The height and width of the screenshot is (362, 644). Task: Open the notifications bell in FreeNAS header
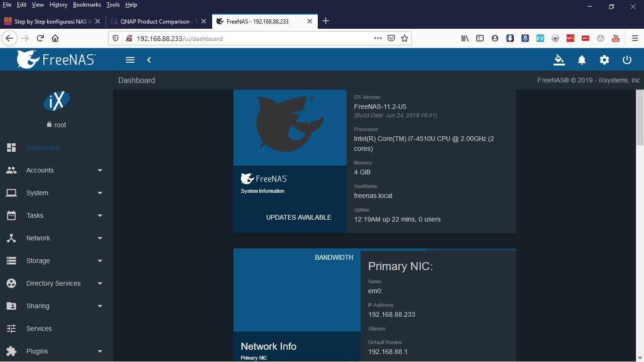tap(582, 60)
